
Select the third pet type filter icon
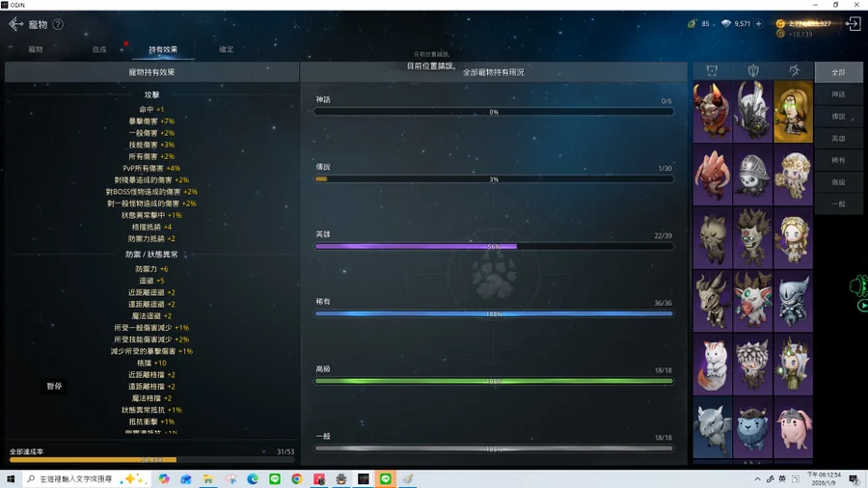point(794,71)
